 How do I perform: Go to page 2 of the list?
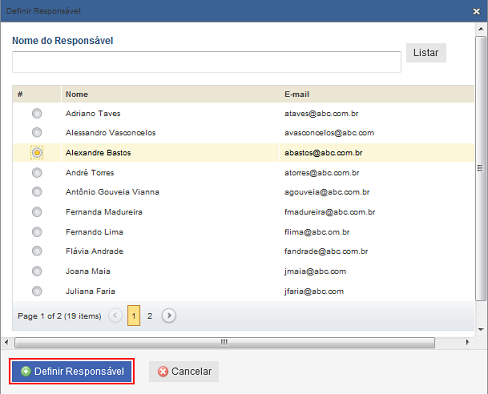150,316
